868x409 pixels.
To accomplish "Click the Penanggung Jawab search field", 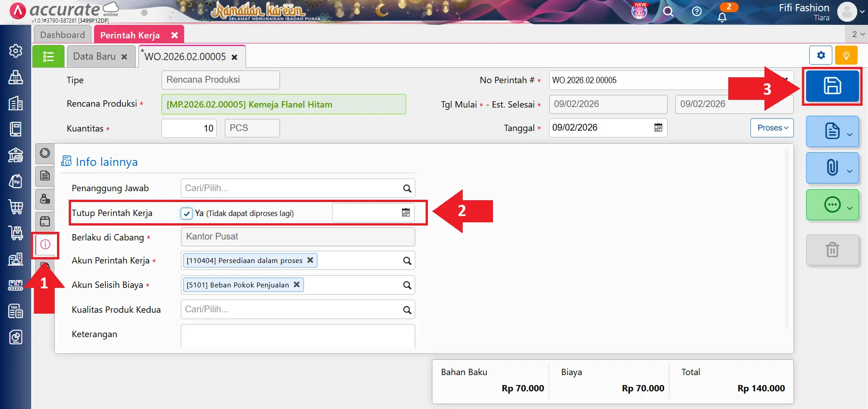I will pyautogui.click(x=292, y=188).
